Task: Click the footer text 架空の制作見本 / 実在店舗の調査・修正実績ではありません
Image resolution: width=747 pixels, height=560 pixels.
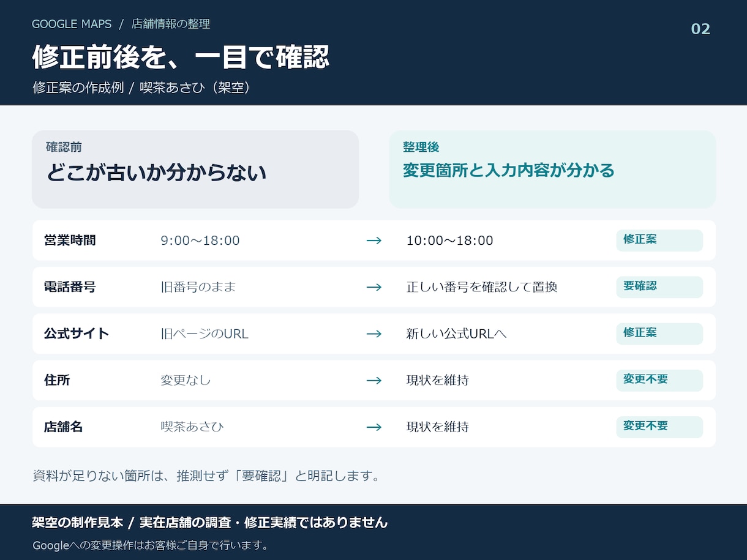Action: click(x=210, y=523)
